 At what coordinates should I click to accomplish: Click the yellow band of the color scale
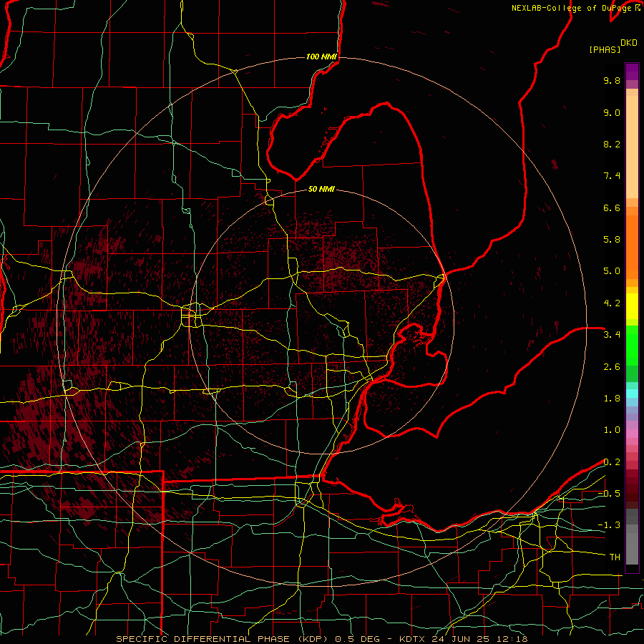coord(632,306)
